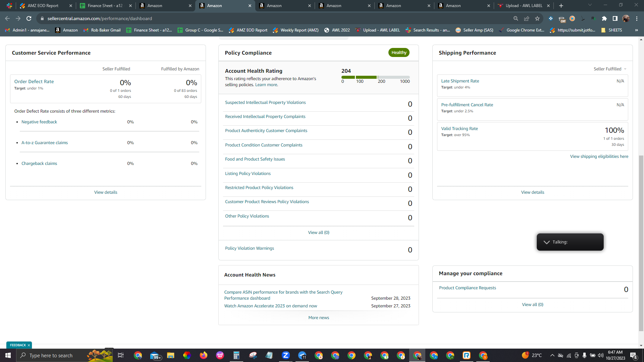Open Policy Violation Warnings

click(250, 248)
